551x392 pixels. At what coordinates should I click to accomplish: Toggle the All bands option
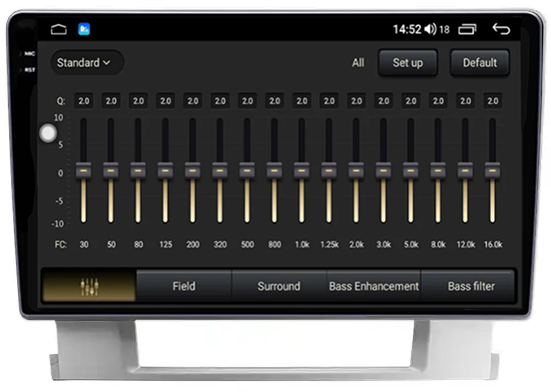click(x=358, y=63)
